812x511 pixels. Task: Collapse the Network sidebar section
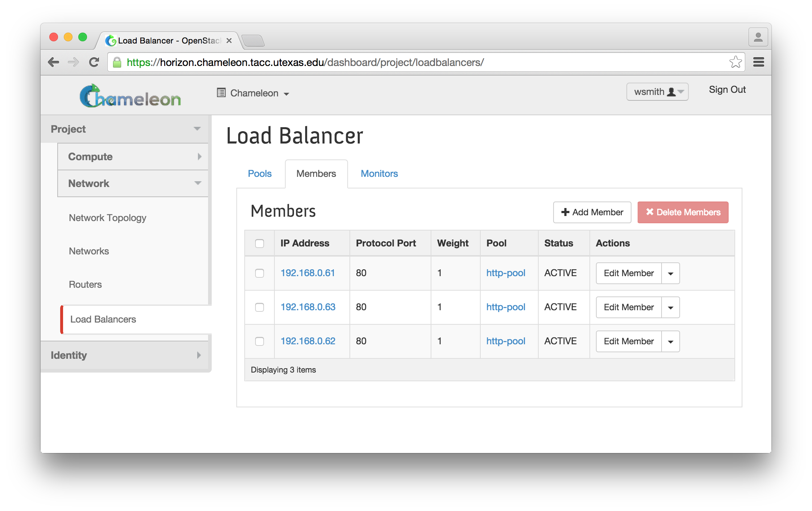point(133,183)
